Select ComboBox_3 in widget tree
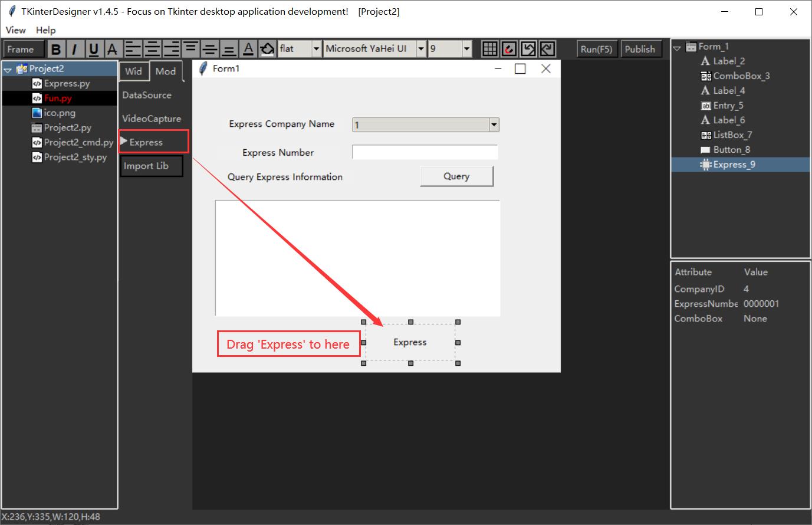This screenshot has height=525, width=812. click(x=741, y=76)
